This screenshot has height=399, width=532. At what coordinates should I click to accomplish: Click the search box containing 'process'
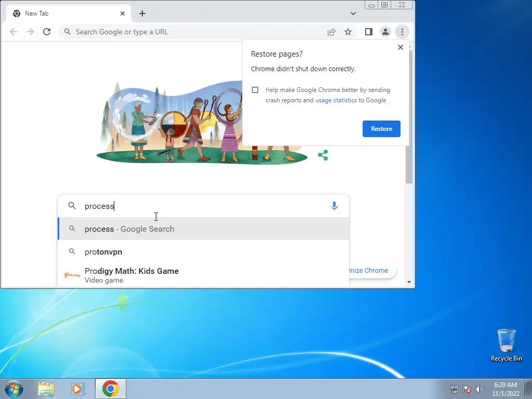tap(204, 206)
